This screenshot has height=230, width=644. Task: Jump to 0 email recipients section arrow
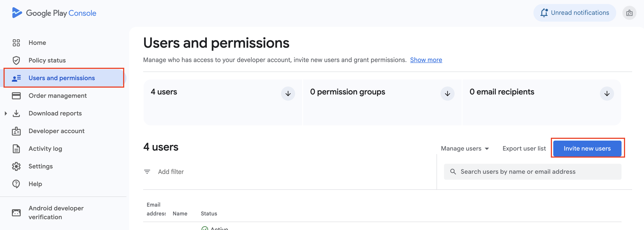pyautogui.click(x=607, y=94)
